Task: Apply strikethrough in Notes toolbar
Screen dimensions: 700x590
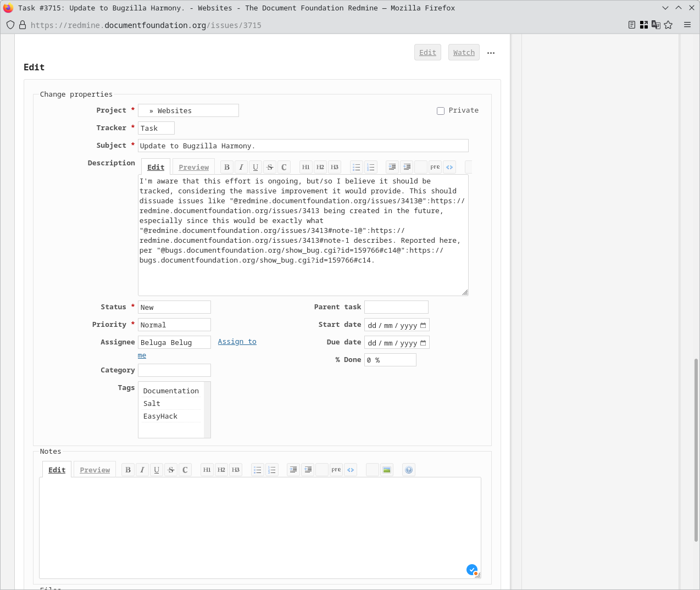Action: click(x=171, y=470)
